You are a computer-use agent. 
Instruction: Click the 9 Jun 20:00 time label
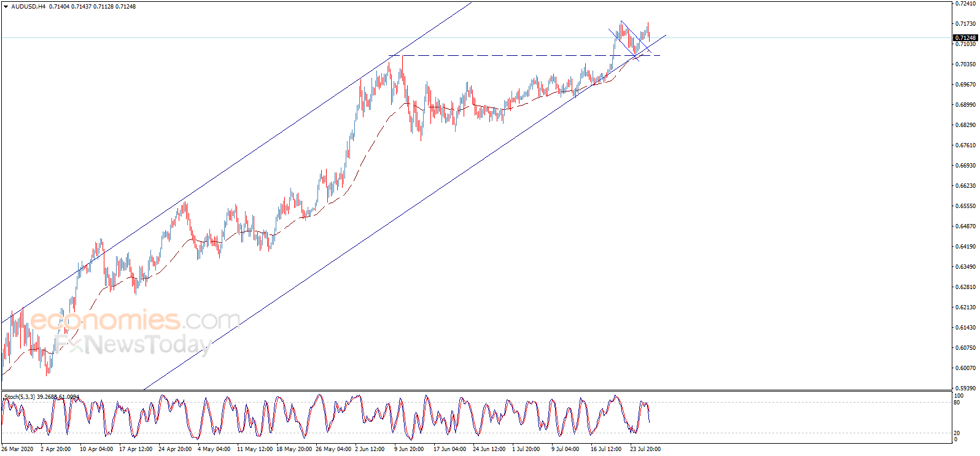tap(409, 449)
